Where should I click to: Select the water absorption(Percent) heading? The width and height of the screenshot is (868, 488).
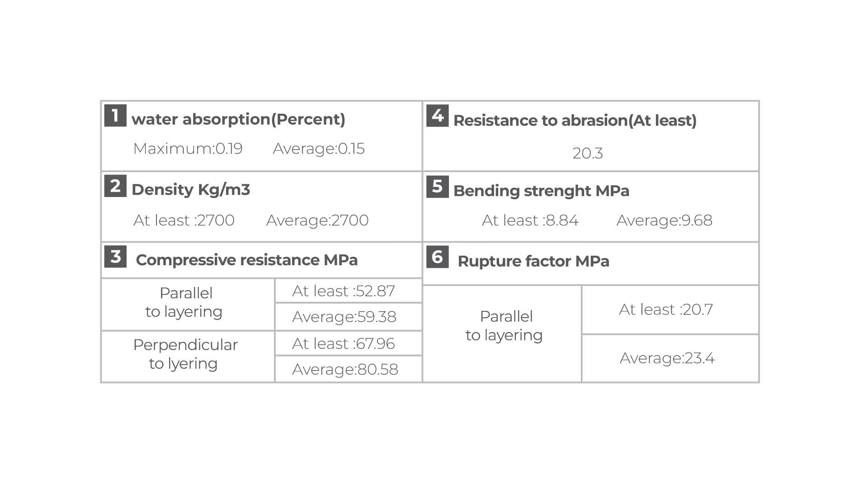[238, 119]
